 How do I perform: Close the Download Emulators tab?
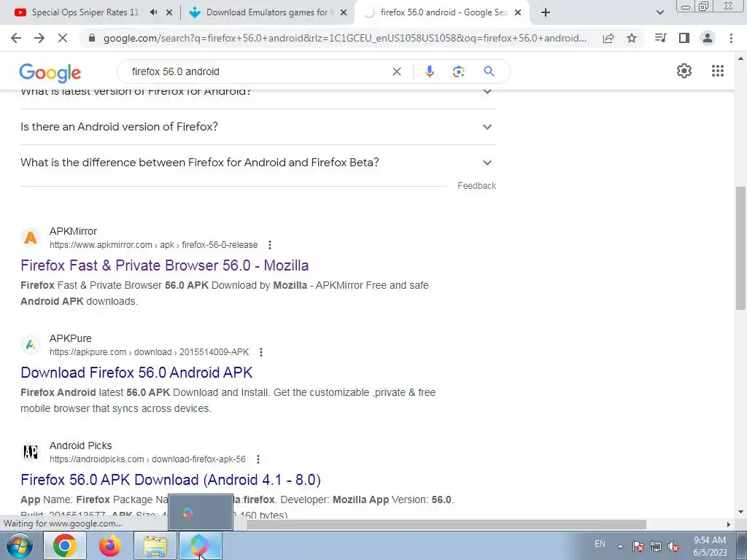pos(344,12)
